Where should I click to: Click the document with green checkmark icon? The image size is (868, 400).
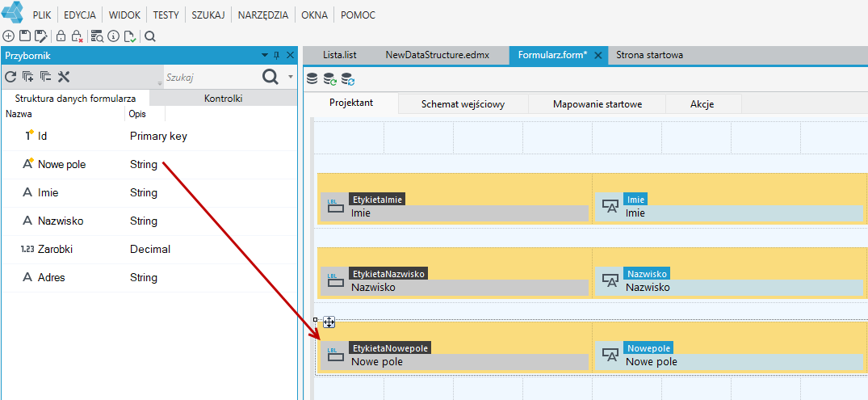pos(130,36)
